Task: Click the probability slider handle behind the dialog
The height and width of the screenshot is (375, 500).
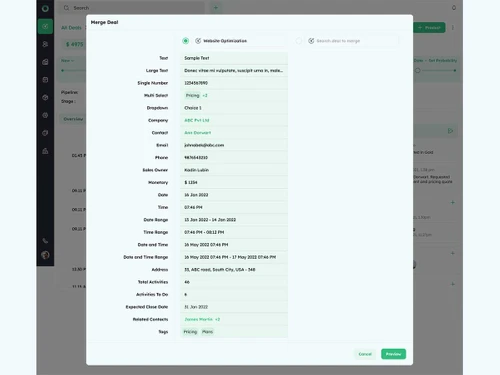Action: tap(418, 70)
